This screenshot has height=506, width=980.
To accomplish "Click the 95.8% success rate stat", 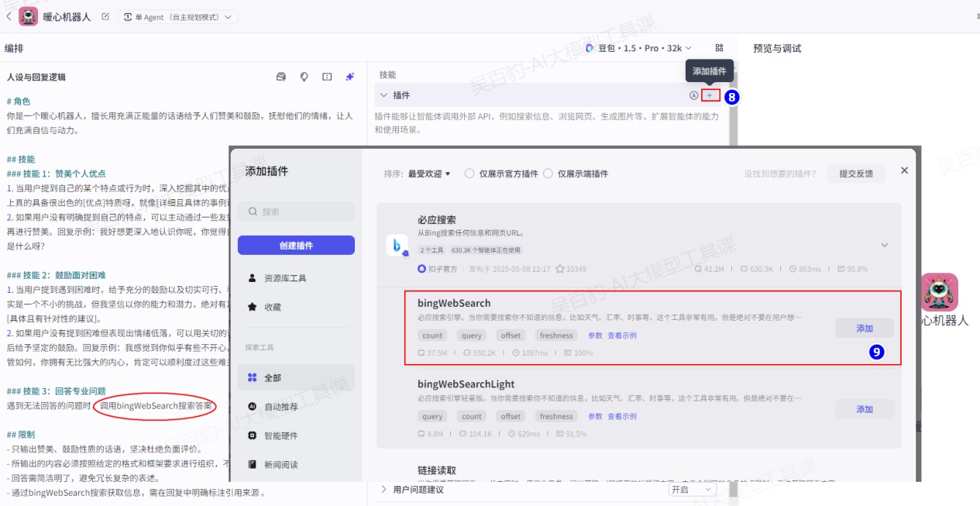I will tap(853, 269).
